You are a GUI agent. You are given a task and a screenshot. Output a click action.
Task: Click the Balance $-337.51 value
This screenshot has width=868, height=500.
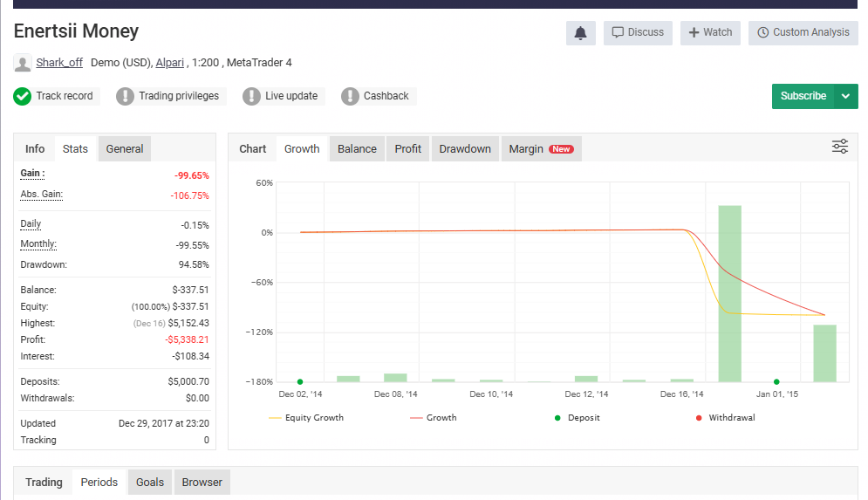191,290
